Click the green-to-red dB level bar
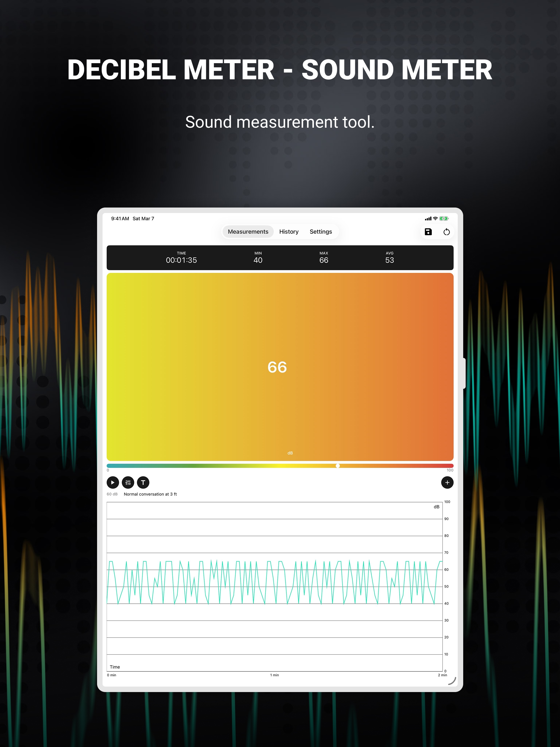This screenshot has height=747, width=560. 280,466
